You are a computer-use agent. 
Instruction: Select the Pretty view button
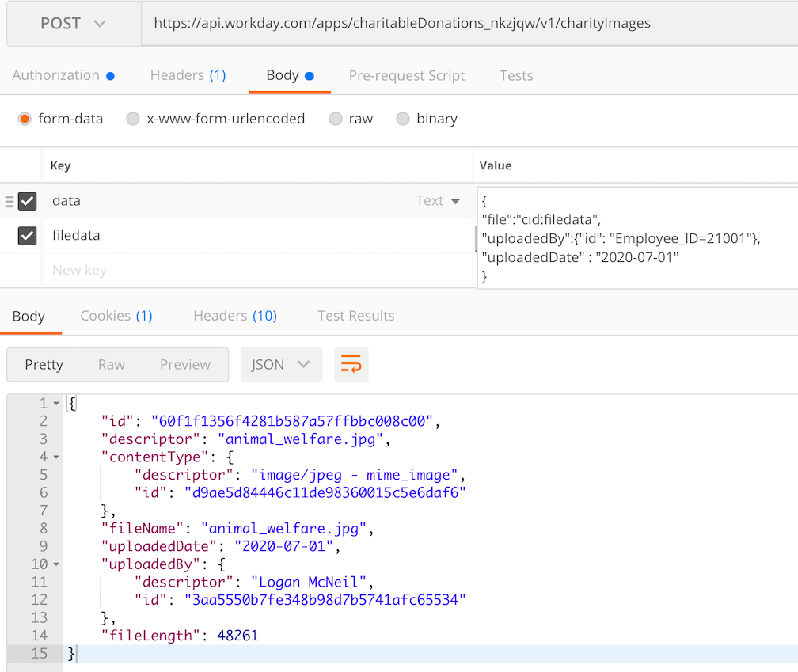pos(44,365)
